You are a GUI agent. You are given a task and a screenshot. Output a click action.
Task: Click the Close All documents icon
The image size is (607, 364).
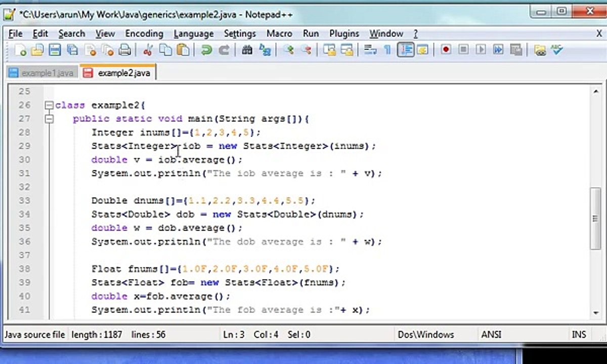click(107, 50)
